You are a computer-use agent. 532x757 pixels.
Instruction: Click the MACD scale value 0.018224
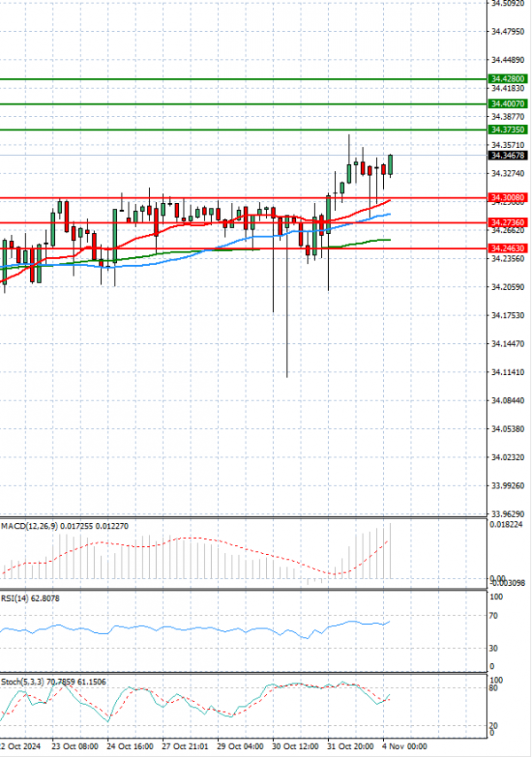[x=506, y=524]
